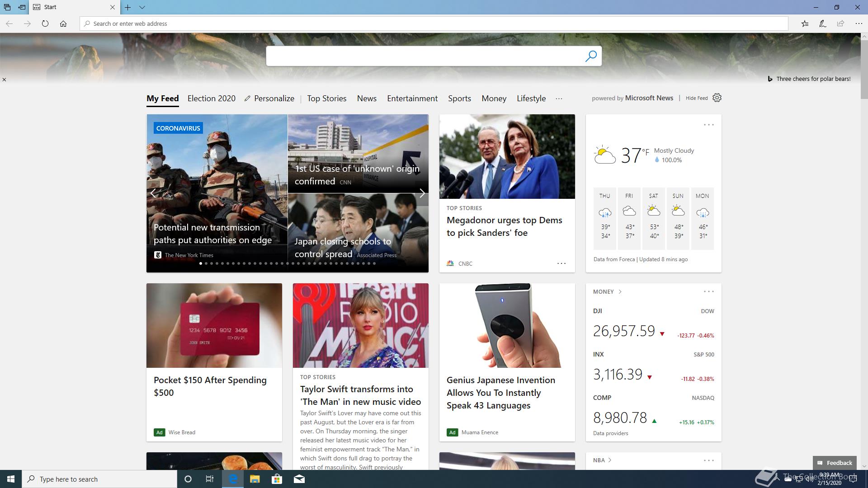868x488 pixels.
Task: Open Edge Settings and more menu
Action: (x=859, y=23)
